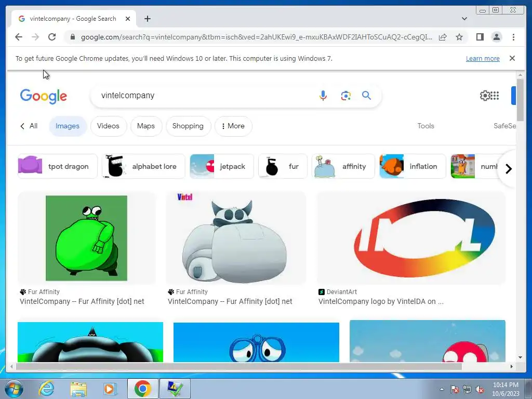Image resolution: width=532 pixels, height=399 pixels.
Task: Open a new tab with plus button
Action: pyautogui.click(x=147, y=19)
